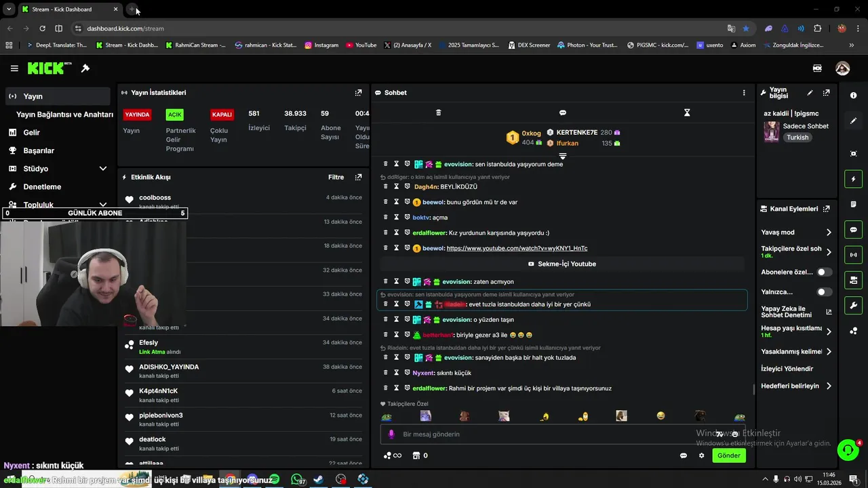Open the Kick hamburger menu
This screenshot has width=868, height=488.
coord(14,68)
